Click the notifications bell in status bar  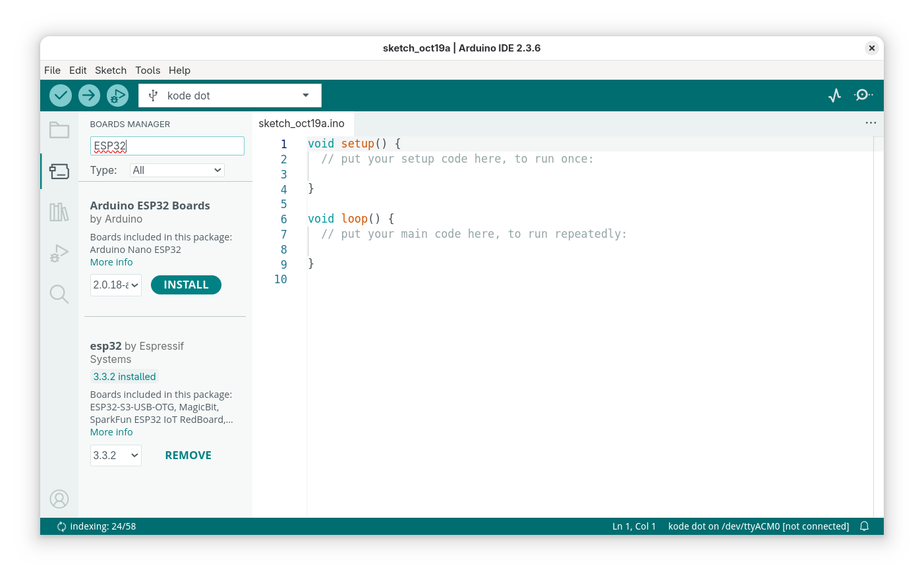point(864,526)
